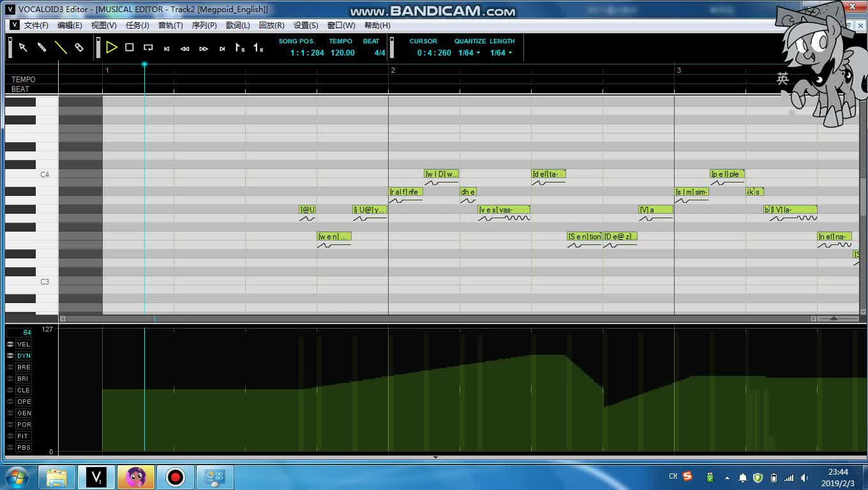
Task: Select the pencil tool
Action: pyautogui.click(x=41, y=48)
